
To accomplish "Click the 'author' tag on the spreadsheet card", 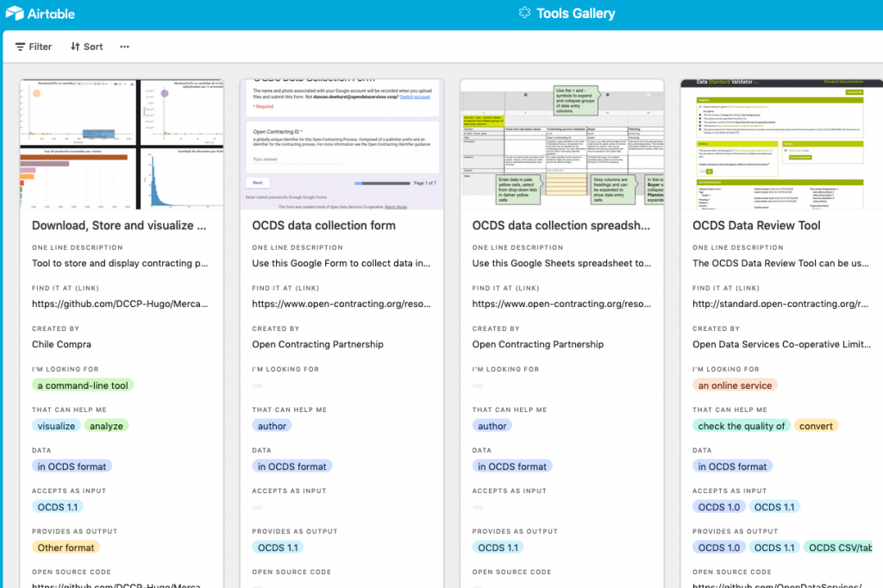I will coord(492,426).
